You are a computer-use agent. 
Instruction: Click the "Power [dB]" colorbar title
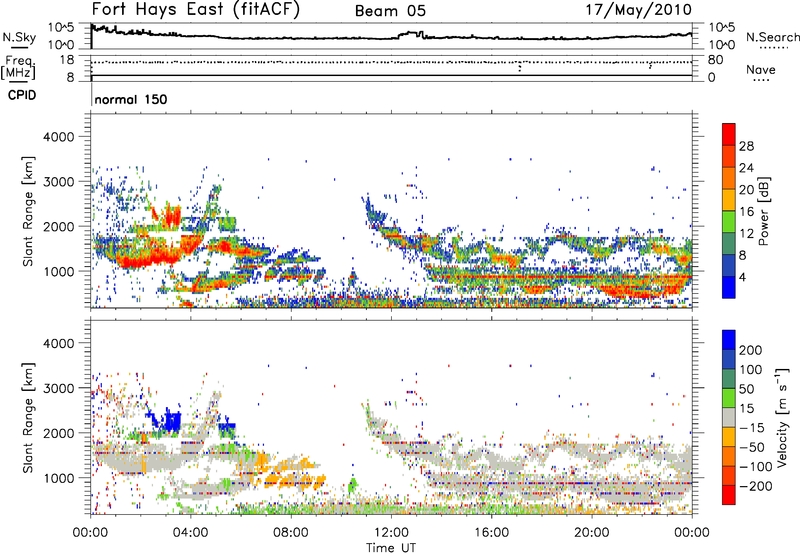point(763,211)
